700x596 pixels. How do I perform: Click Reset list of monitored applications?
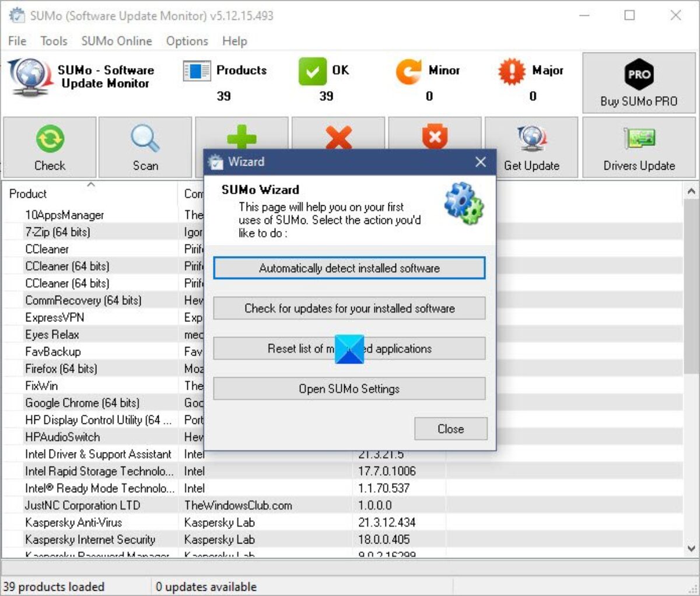(349, 349)
